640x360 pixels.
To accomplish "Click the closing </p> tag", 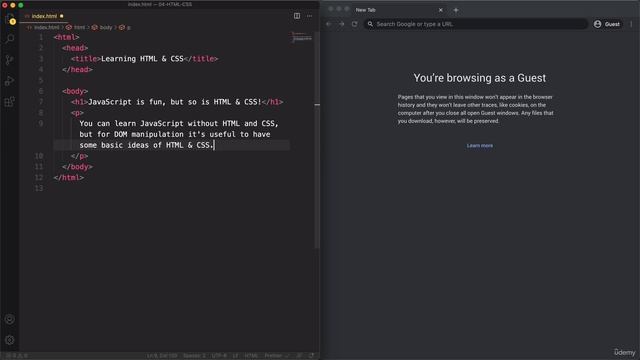I will coord(79,156).
